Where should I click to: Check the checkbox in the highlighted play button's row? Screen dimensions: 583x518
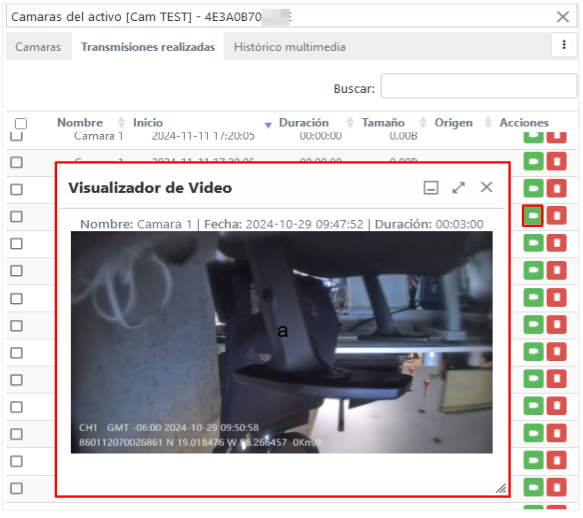[x=16, y=216]
